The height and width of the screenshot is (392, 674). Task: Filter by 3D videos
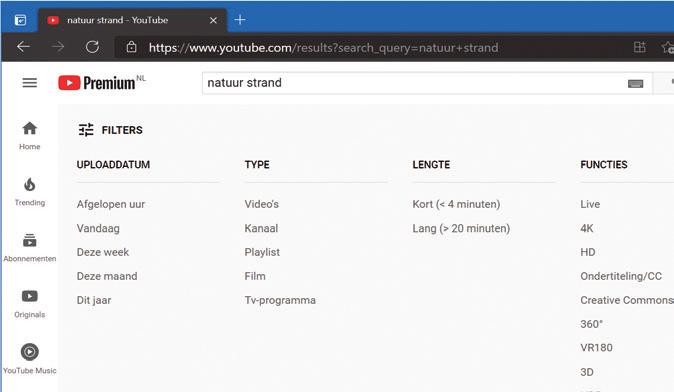pyautogui.click(x=587, y=372)
